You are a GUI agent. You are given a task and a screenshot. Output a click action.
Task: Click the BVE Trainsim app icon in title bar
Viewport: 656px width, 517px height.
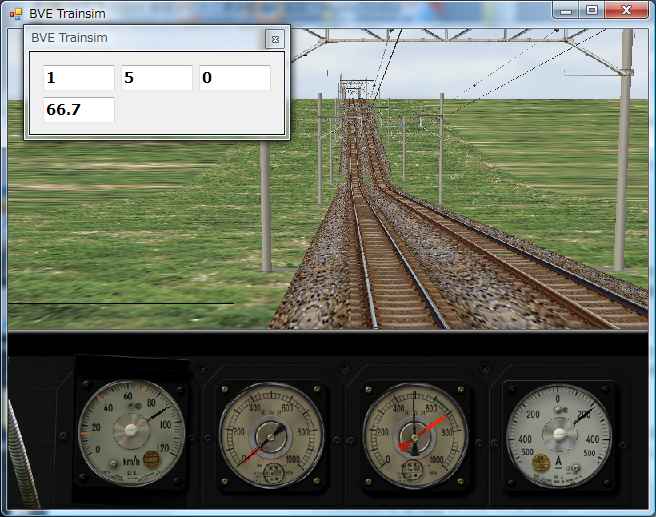click(x=16, y=14)
